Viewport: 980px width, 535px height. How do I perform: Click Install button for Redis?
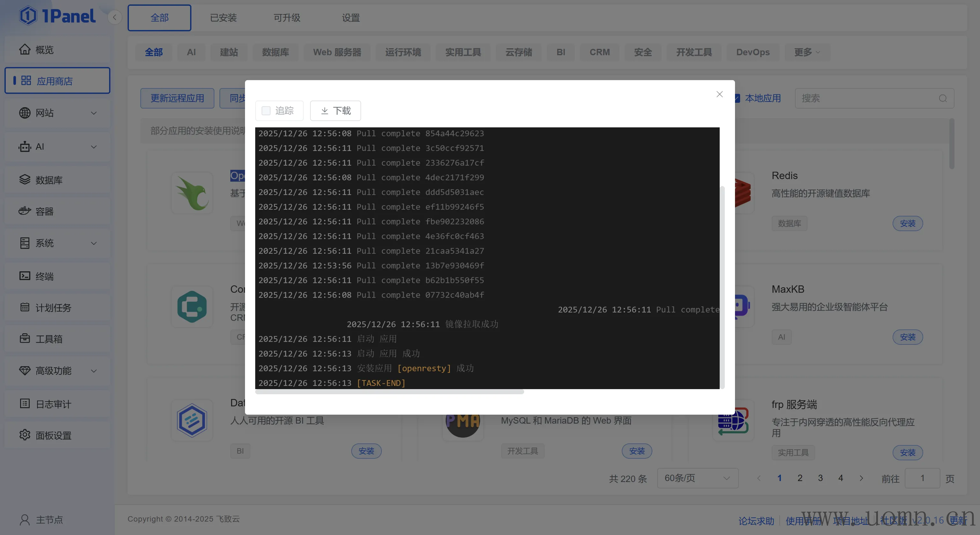click(x=907, y=223)
